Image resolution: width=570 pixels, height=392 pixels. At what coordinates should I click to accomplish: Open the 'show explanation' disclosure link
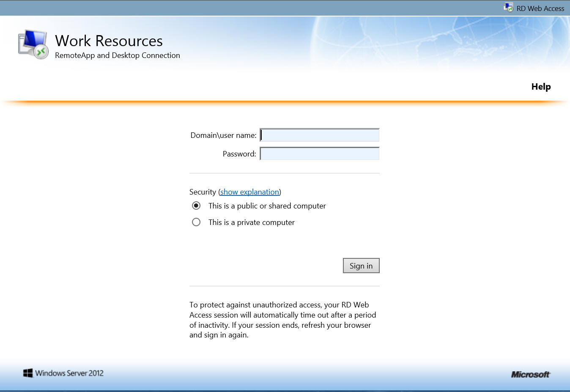[249, 192]
